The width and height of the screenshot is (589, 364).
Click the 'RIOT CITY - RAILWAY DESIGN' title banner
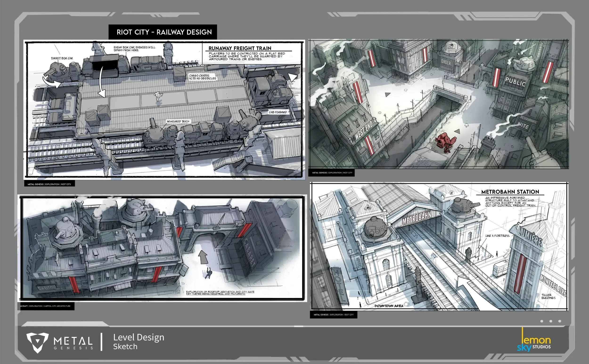point(163,32)
